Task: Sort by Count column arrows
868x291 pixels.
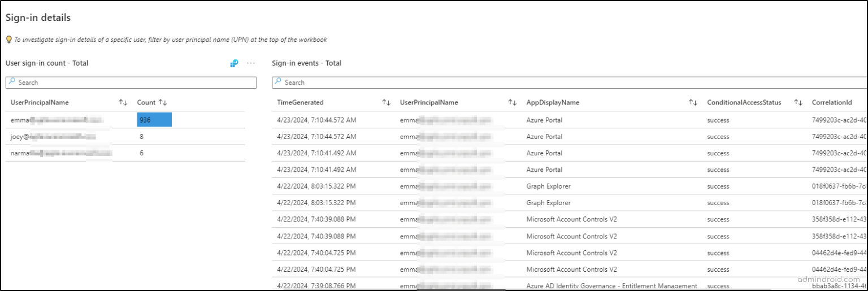Action: [163, 102]
